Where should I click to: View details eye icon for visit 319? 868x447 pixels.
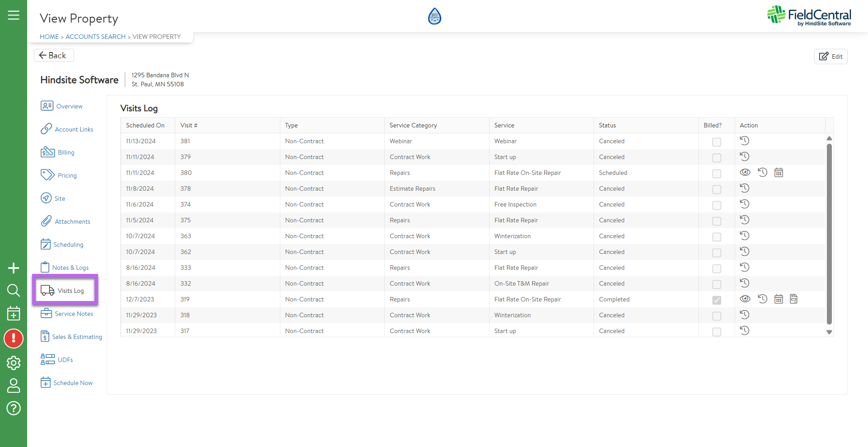tap(745, 299)
